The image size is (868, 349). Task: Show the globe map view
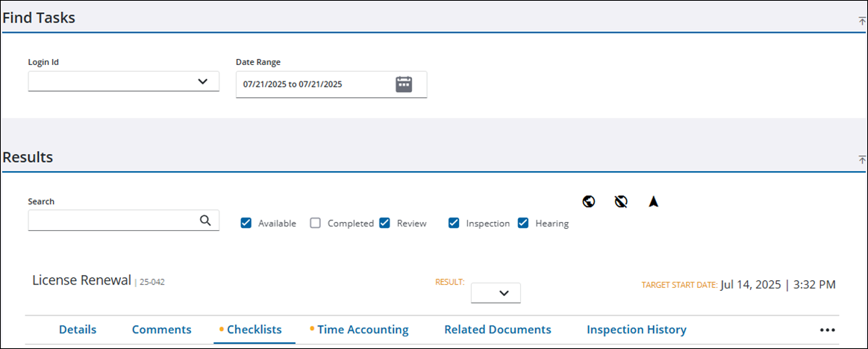(589, 201)
